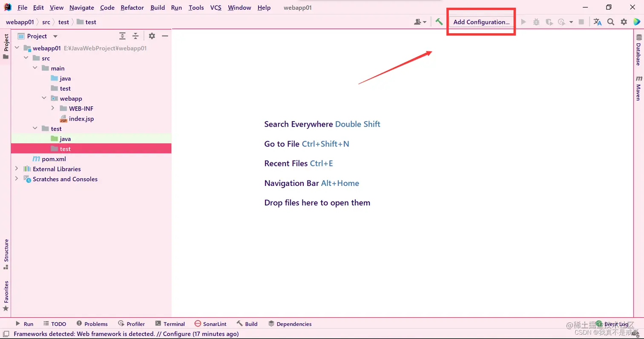Open the Edit menu
This screenshot has width=644, height=339.
coord(38,8)
